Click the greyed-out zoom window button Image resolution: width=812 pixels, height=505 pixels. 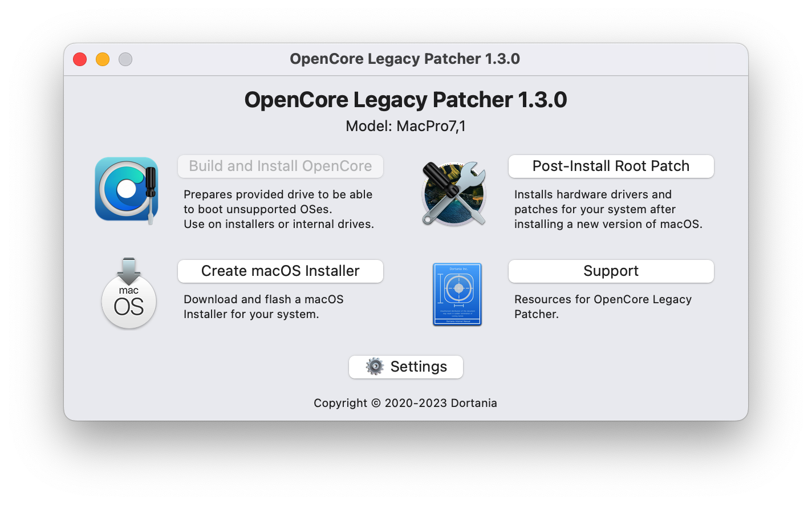click(125, 59)
